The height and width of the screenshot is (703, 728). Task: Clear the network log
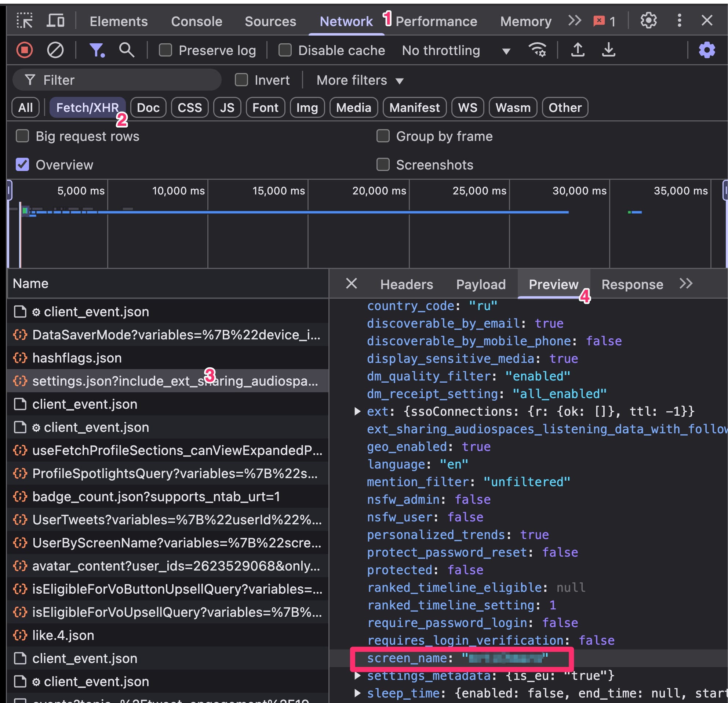tap(55, 50)
